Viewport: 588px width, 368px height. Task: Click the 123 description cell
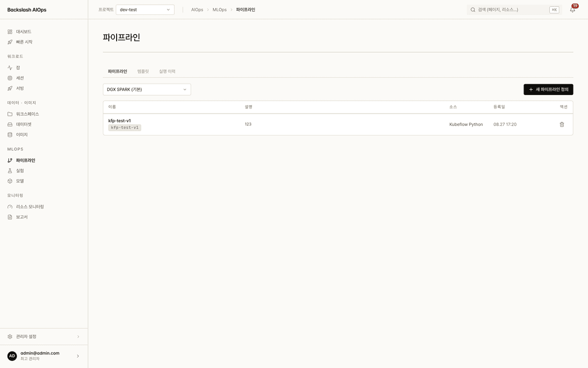248,124
